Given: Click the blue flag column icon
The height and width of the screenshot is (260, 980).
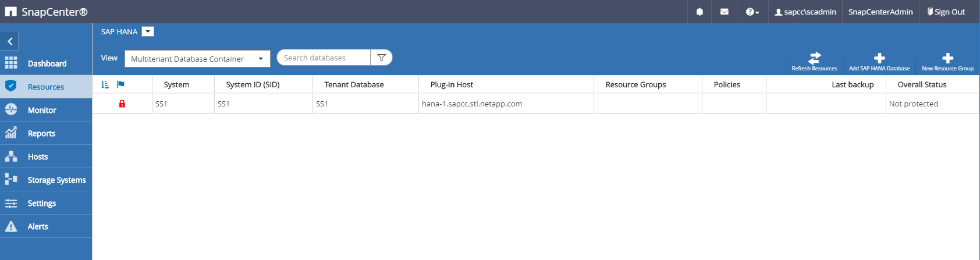Looking at the screenshot, I should 120,84.
